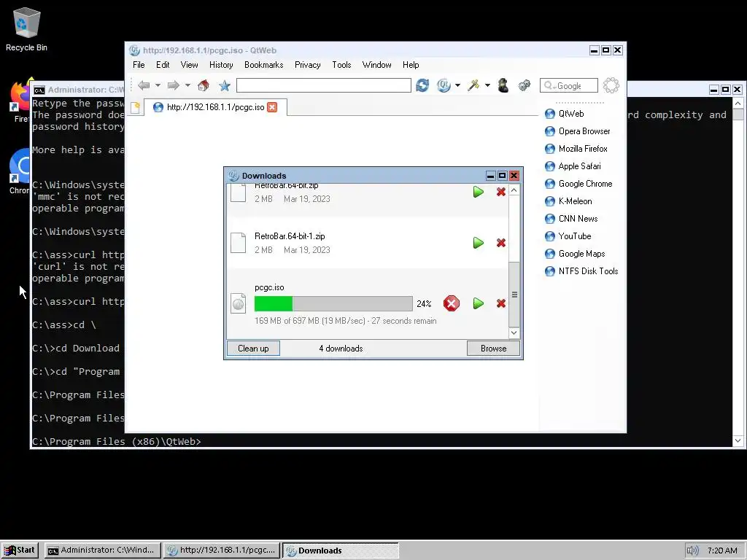Viewport: 747px width, 560px height.
Task: Click the Firefox desktop shortcut
Action: click(x=20, y=101)
